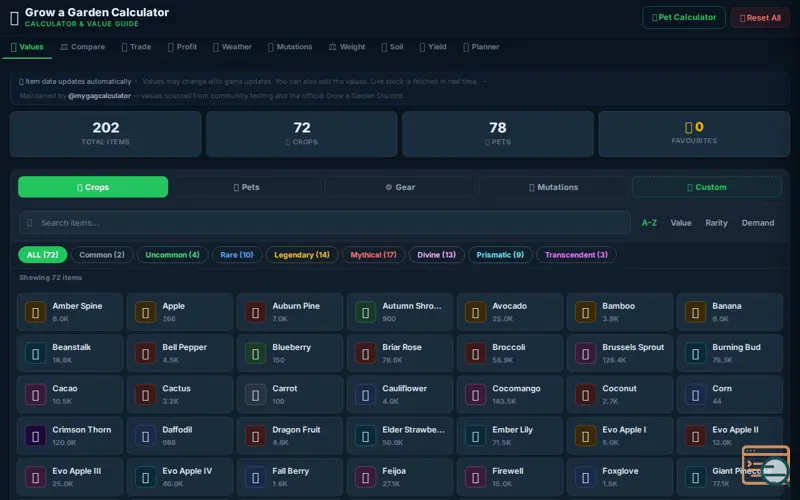Sort items by Value

tap(681, 223)
